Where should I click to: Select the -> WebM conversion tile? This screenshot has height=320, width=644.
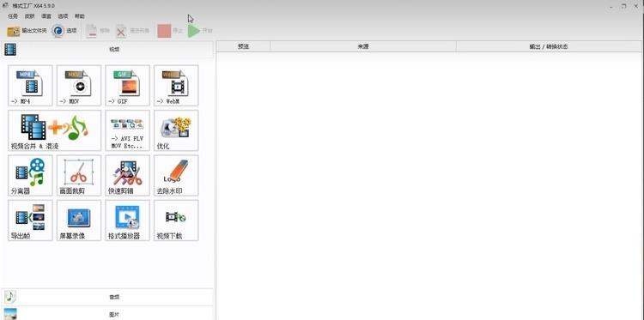tap(176, 85)
